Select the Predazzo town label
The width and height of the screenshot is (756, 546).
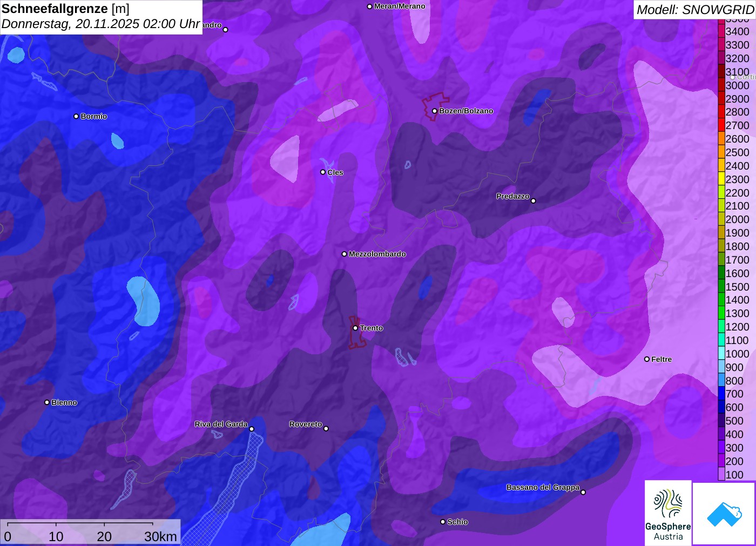tap(513, 196)
